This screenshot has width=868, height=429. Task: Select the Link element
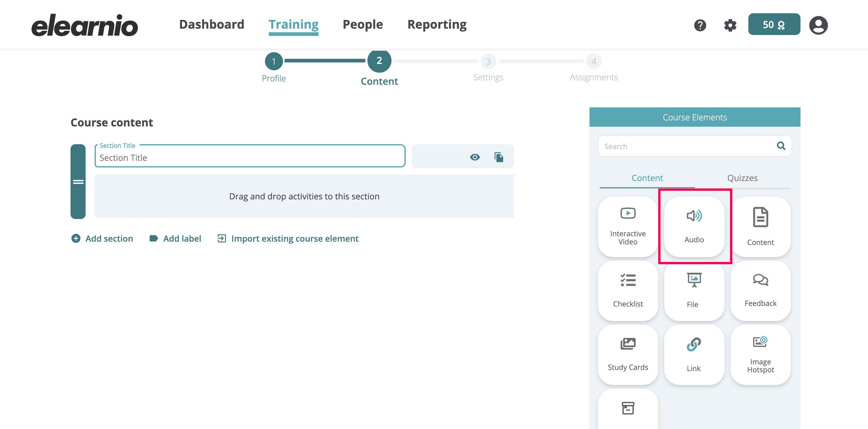(694, 355)
